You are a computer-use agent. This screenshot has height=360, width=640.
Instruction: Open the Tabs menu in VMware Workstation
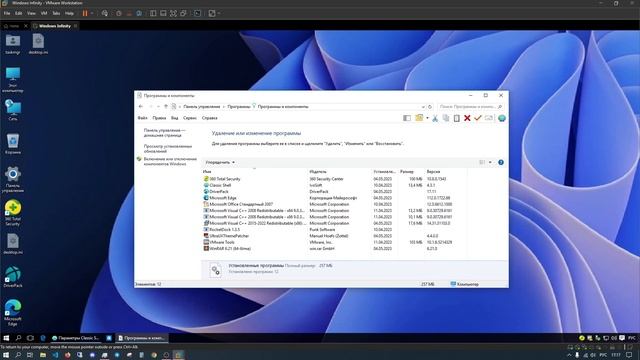tap(56, 13)
